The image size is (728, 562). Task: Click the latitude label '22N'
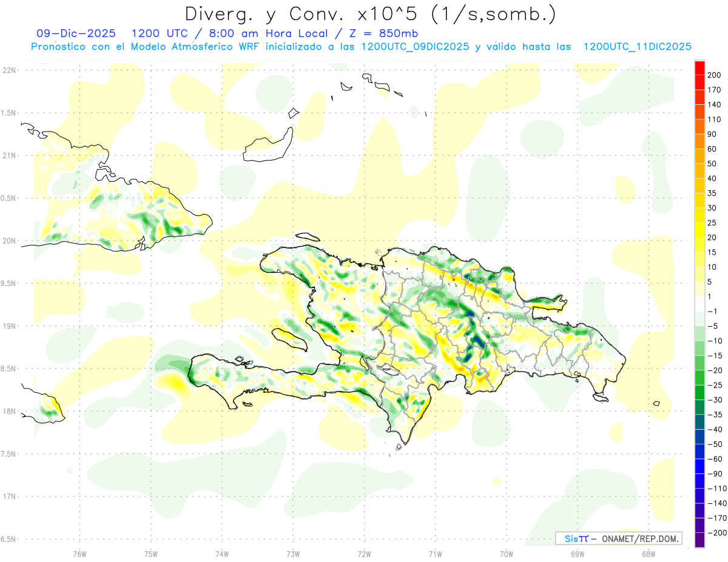(8, 70)
